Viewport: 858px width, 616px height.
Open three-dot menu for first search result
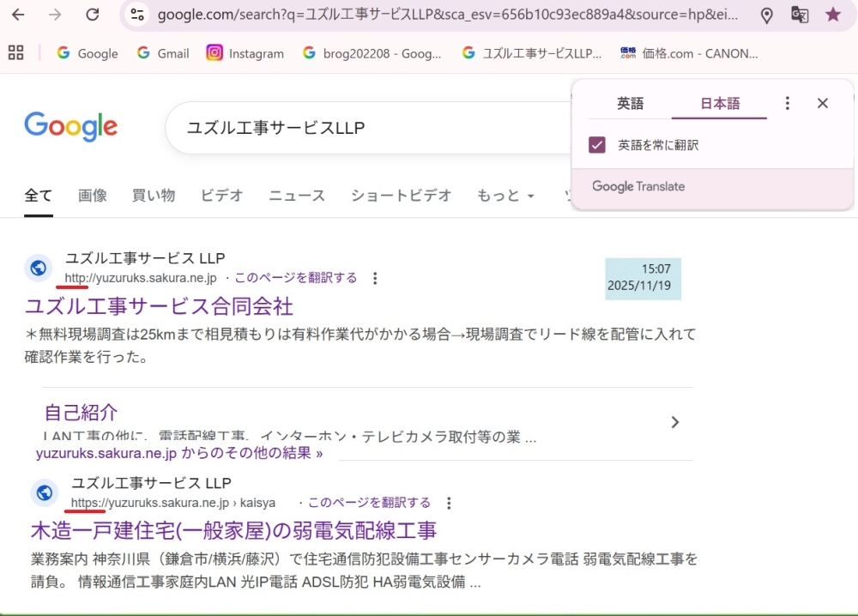coord(375,278)
